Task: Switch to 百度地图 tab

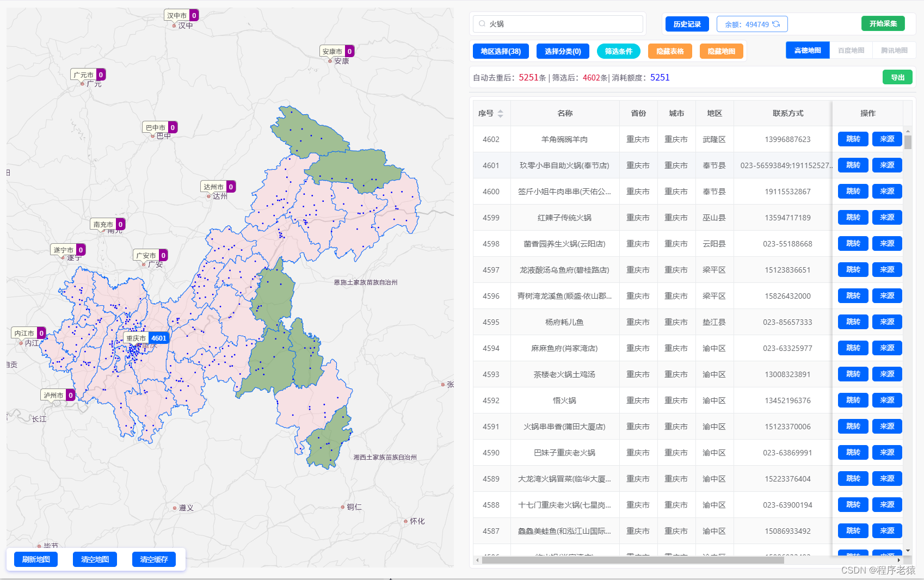Action: click(851, 50)
